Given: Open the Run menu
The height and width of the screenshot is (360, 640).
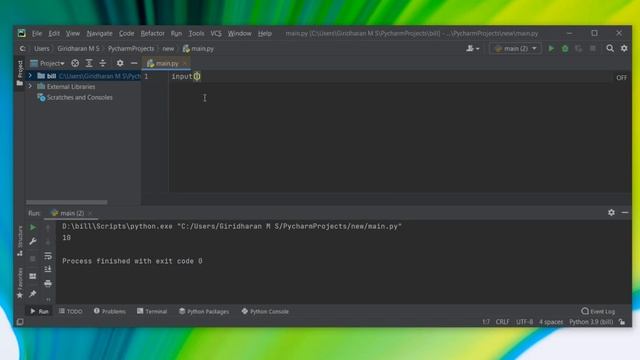Looking at the screenshot, I should pyautogui.click(x=176, y=33).
